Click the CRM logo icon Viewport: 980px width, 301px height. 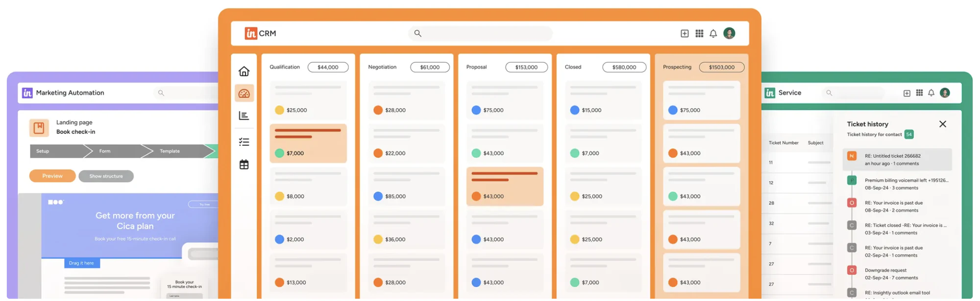tap(251, 33)
